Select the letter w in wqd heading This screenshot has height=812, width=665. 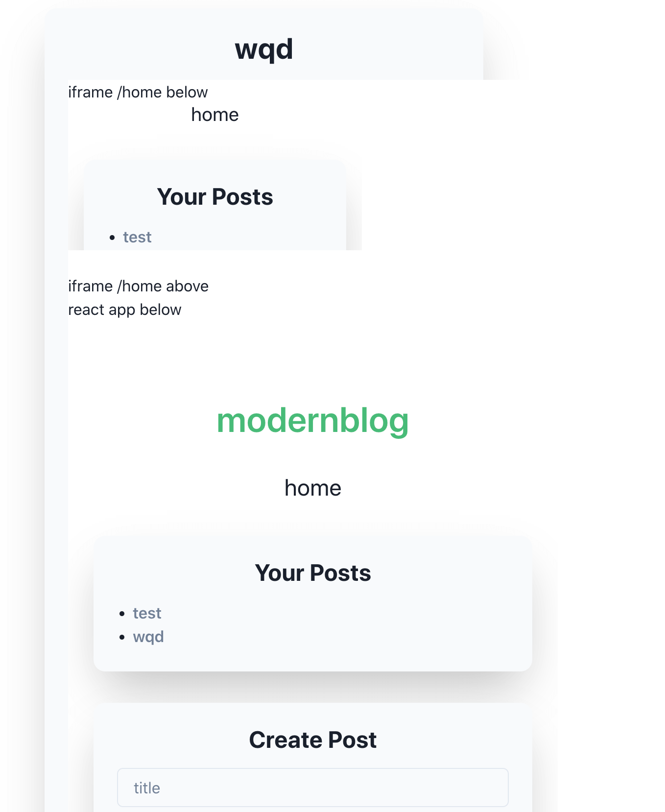click(244, 50)
